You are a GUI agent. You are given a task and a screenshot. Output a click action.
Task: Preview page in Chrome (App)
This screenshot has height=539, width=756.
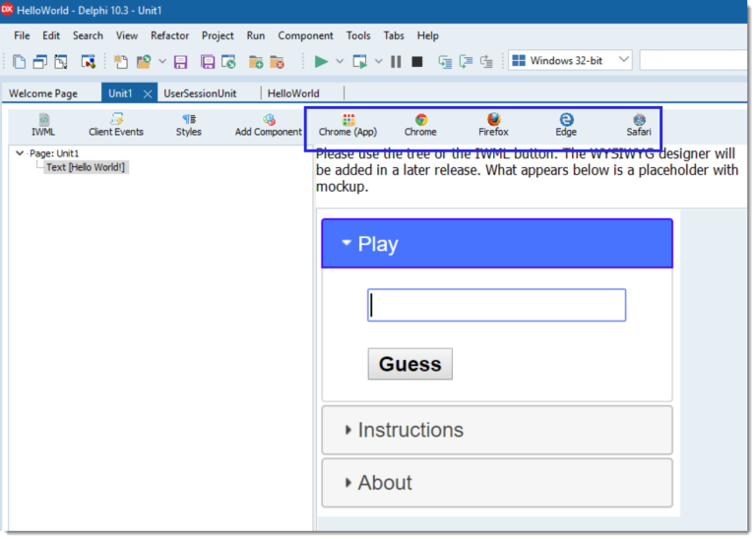(x=347, y=125)
